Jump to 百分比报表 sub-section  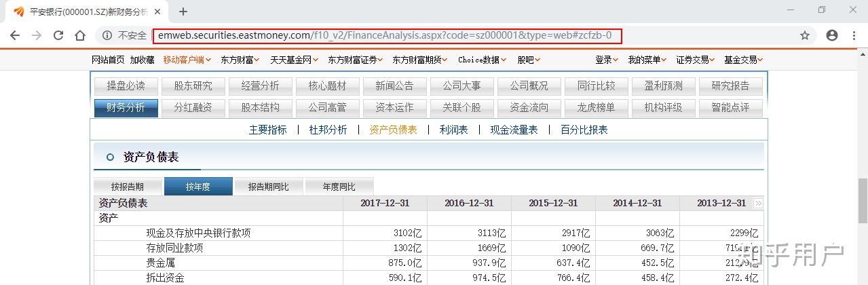coord(584,130)
